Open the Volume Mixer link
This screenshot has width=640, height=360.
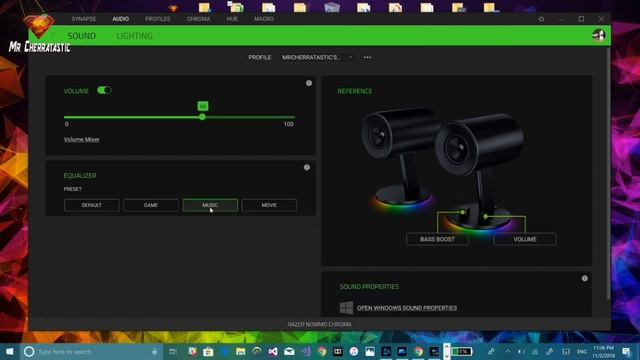(82, 140)
